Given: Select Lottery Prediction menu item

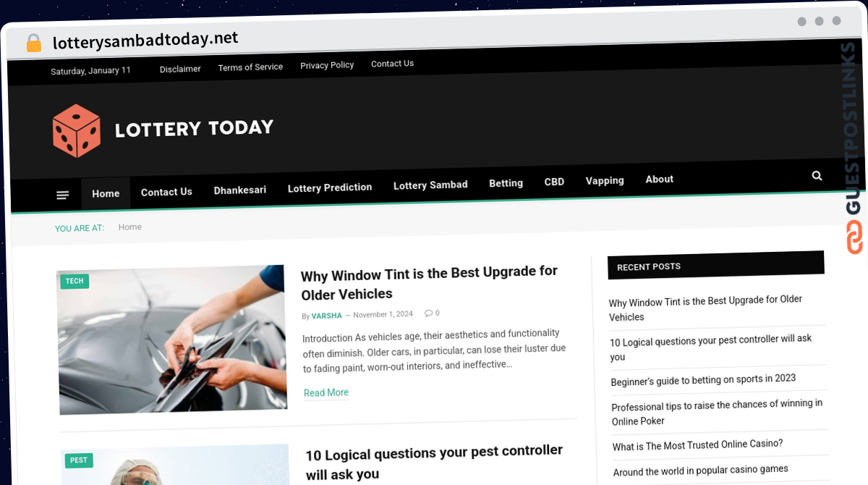Looking at the screenshot, I should pyautogui.click(x=330, y=187).
